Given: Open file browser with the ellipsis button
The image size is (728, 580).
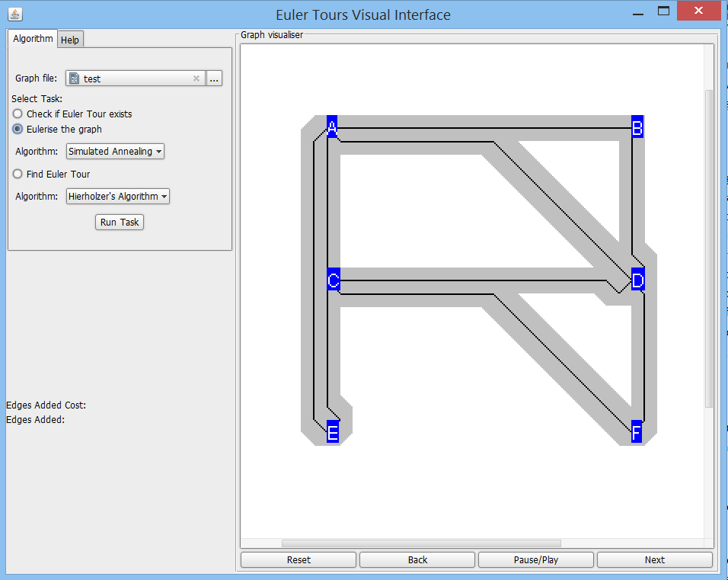Looking at the screenshot, I should [x=214, y=79].
